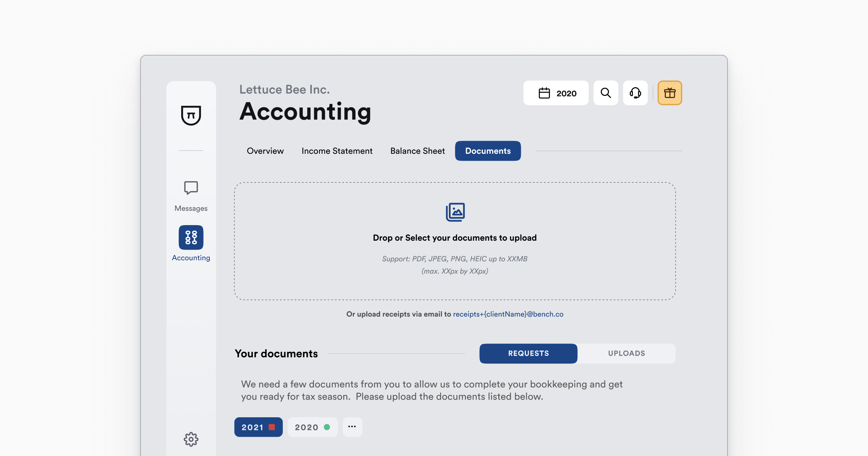This screenshot has width=868, height=456.
Task: Open settings via the gear icon
Action: click(191, 439)
